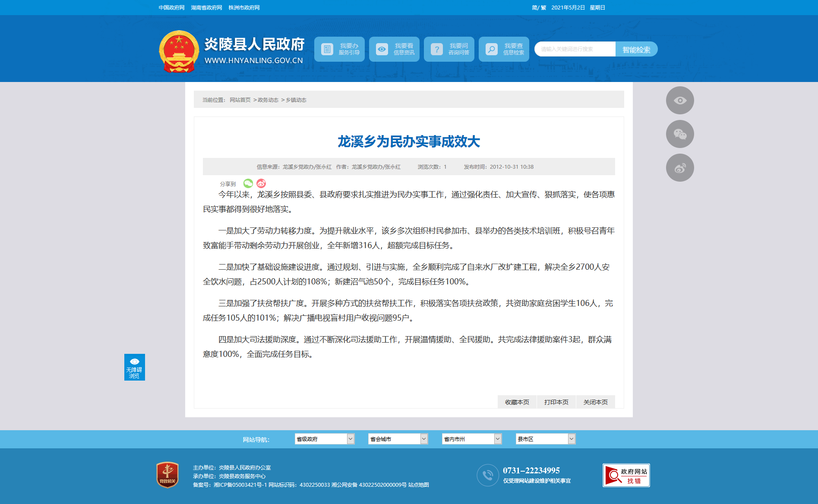The width and height of the screenshot is (818, 504).
Task: Expand the 省级政府 dropdown
Action: [325, 439]
